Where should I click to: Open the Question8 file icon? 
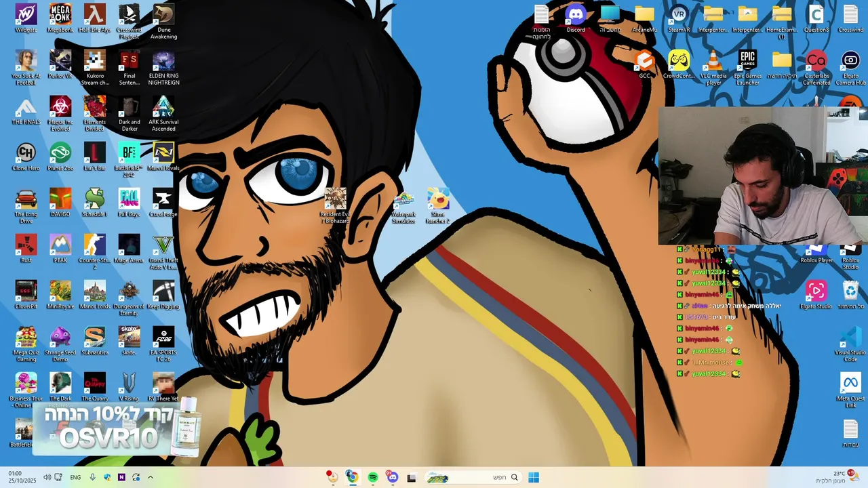[x=816, y=18]
